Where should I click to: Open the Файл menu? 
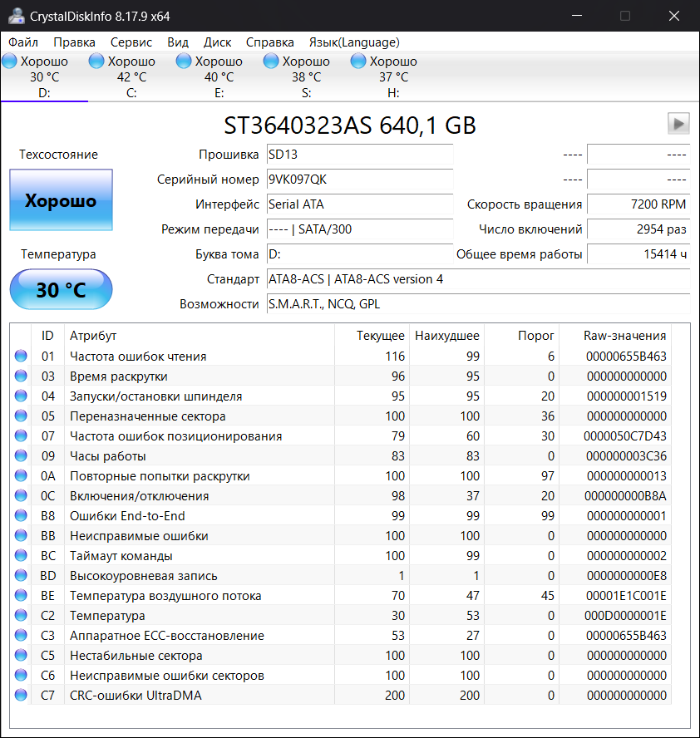point(23,42)
